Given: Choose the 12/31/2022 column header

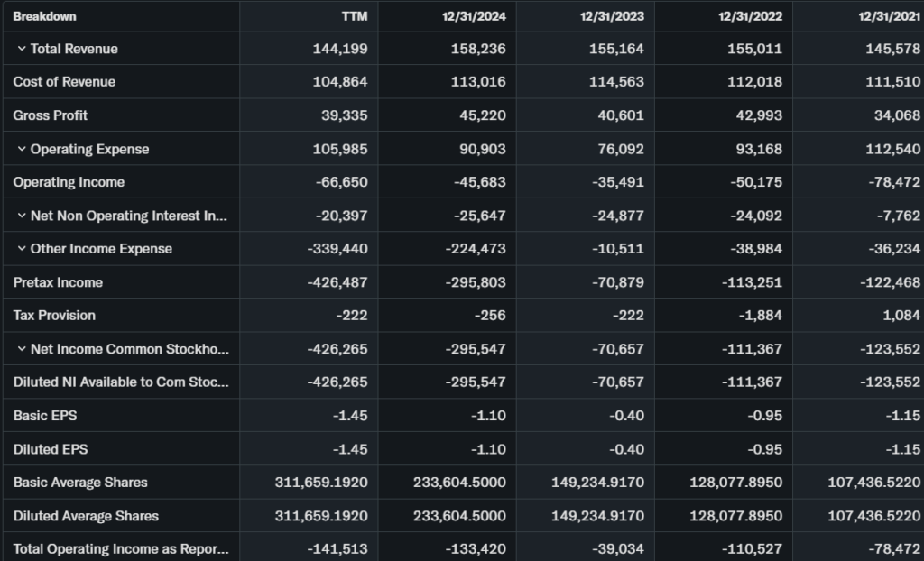Looking at the screenshot, I should pos(750,16).
